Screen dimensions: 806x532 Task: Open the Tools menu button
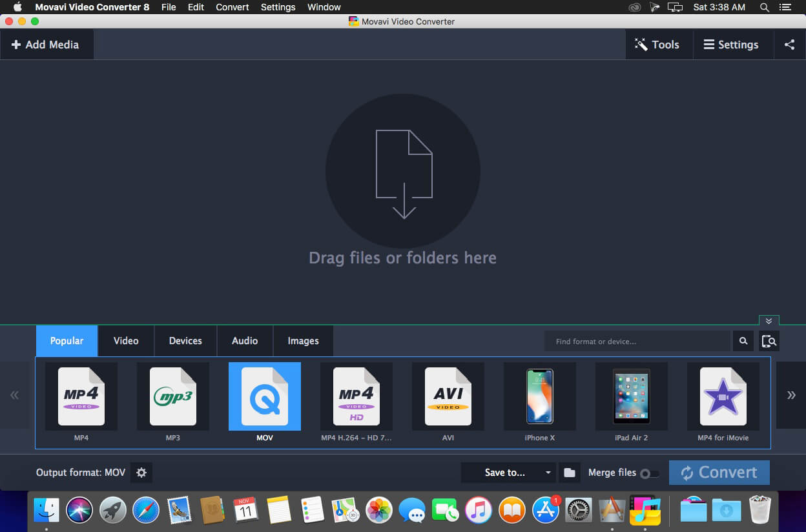tap(657, 45)
